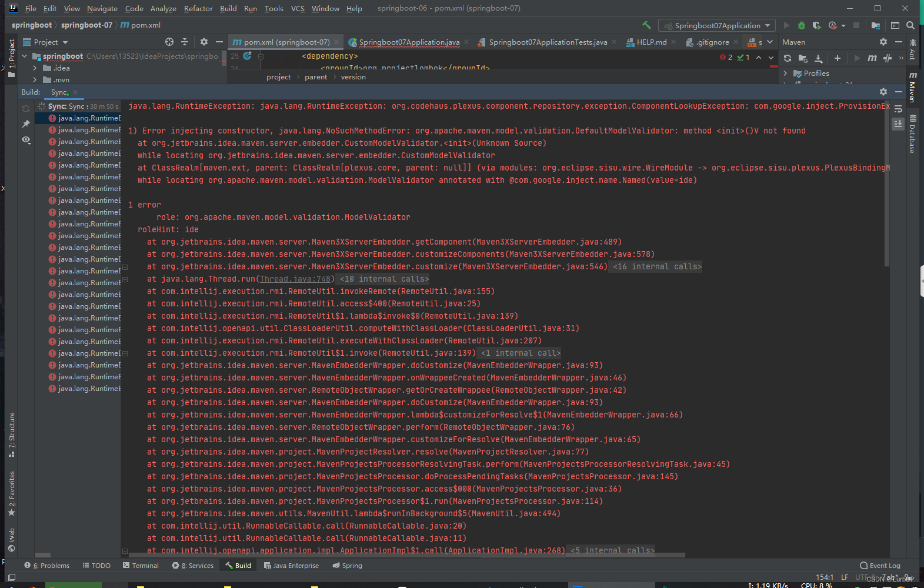Screen dimensions: 924x588
Task: Click Execute Maven Goal m icon
Action: click(x=872, y=58)
